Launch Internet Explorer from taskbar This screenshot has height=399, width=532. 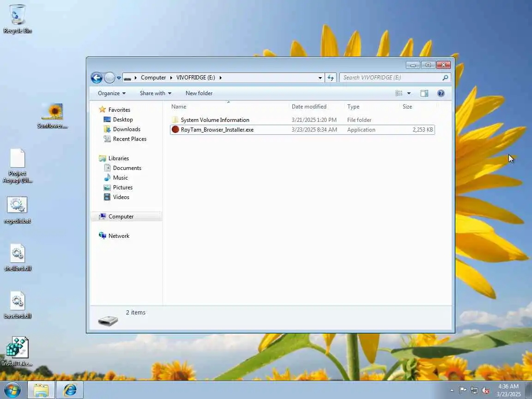click(x=70, y=390)
